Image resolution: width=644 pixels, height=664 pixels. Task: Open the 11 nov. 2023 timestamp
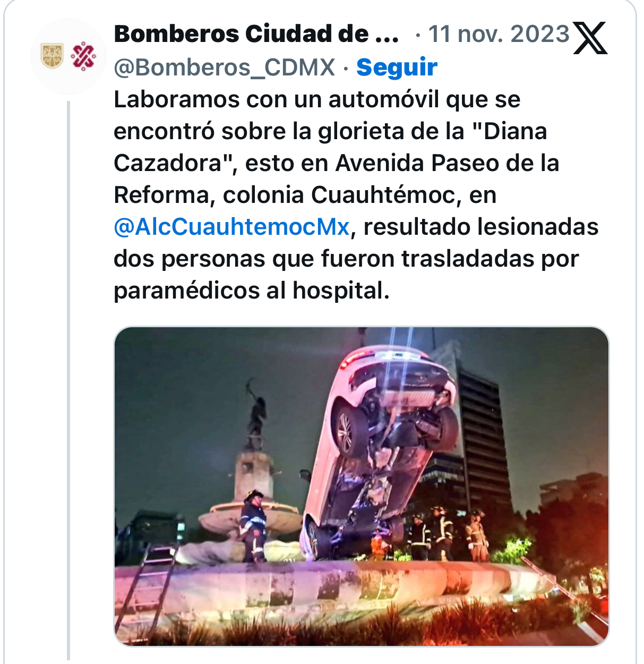[499, 35]
